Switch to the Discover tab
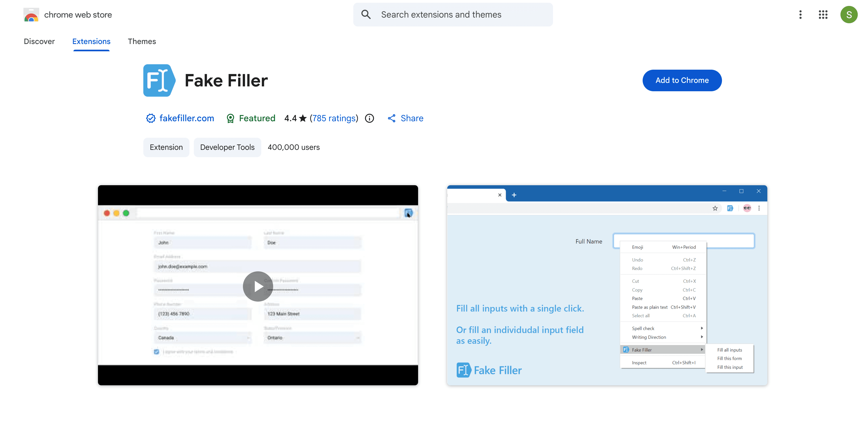Viewport: 868px width, 432px height. coord(39,41)
